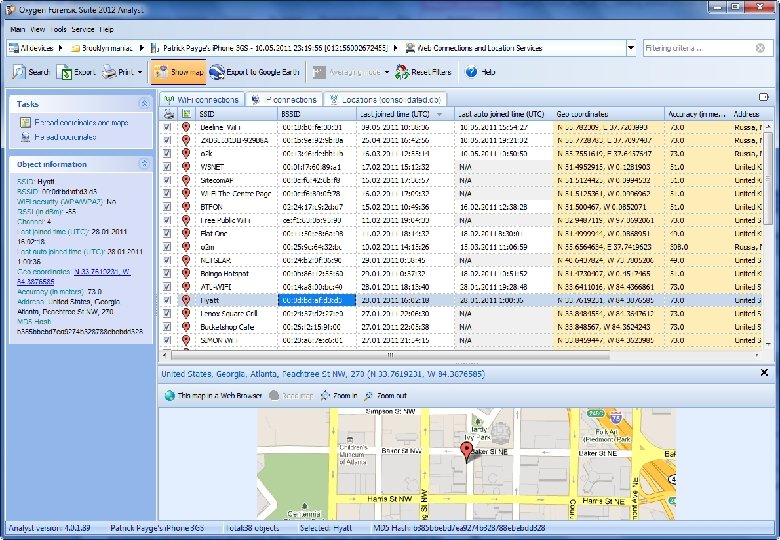Click the Export toolbar button

(x=76, y=72)
